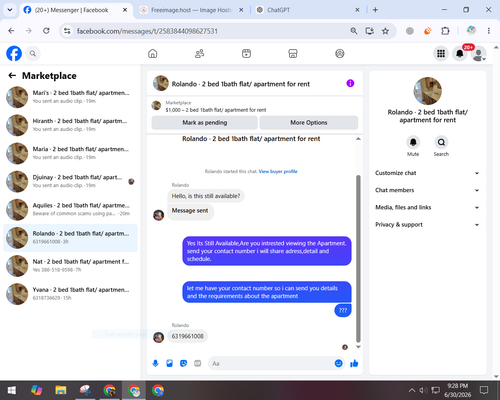Viewport: 500px width, 400px height.
Task: Mute this chat with bell icon
Action: click(x=413, y=142)
